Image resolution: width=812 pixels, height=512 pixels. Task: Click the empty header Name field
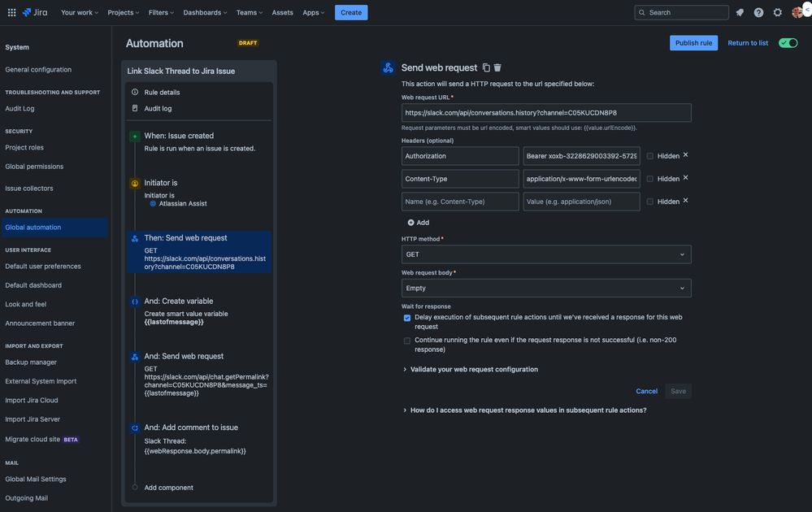pos(460,202)
